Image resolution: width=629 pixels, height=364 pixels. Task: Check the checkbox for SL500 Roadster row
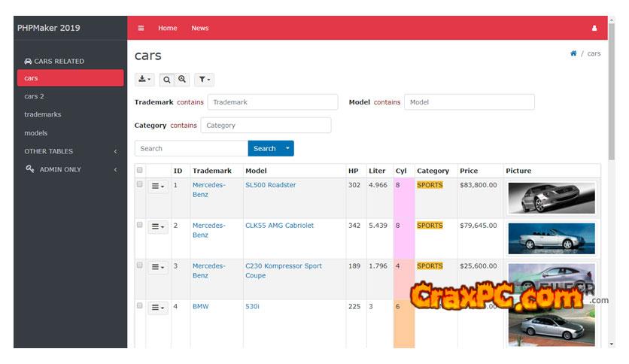(x=139, y=184)
